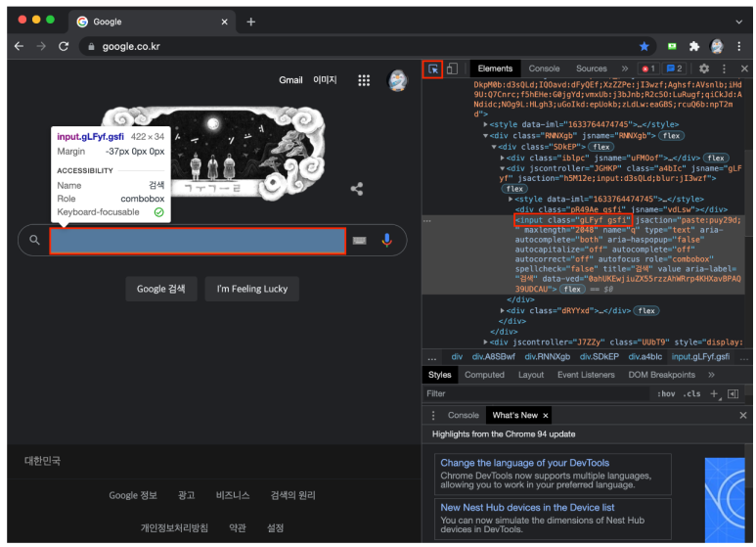The width and height of the screenshot is (756, 547).
Task: Show more style pane tabs chevron
Action: tap(711, 375)
